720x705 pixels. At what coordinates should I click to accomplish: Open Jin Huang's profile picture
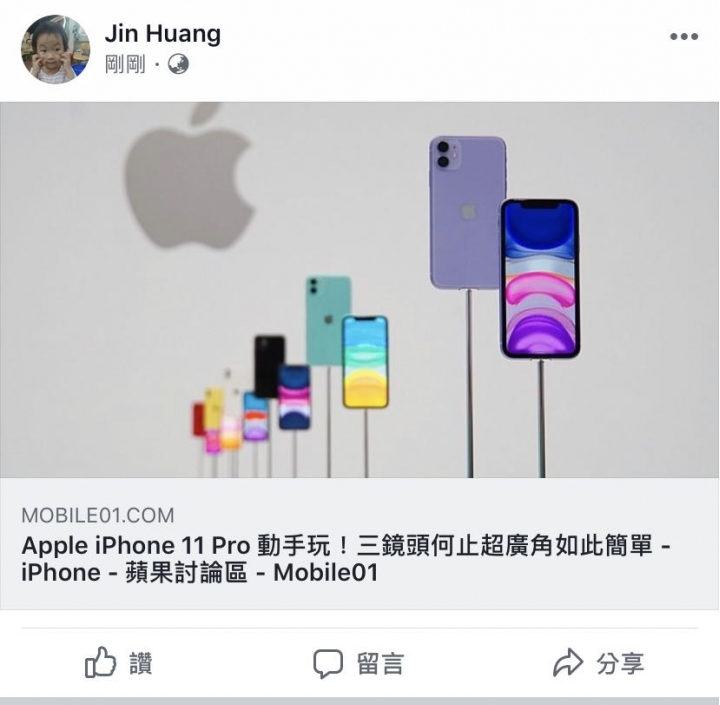tap(56, 50)
